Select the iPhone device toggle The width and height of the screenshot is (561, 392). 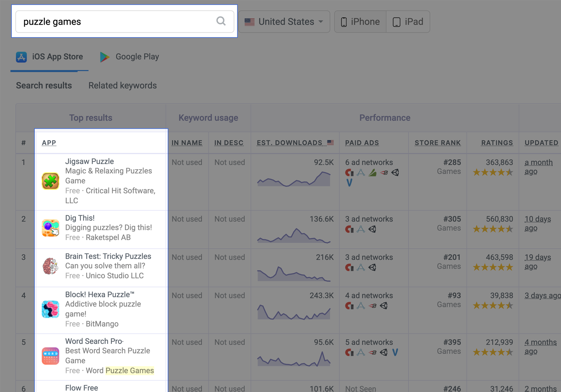pos(360,22)
